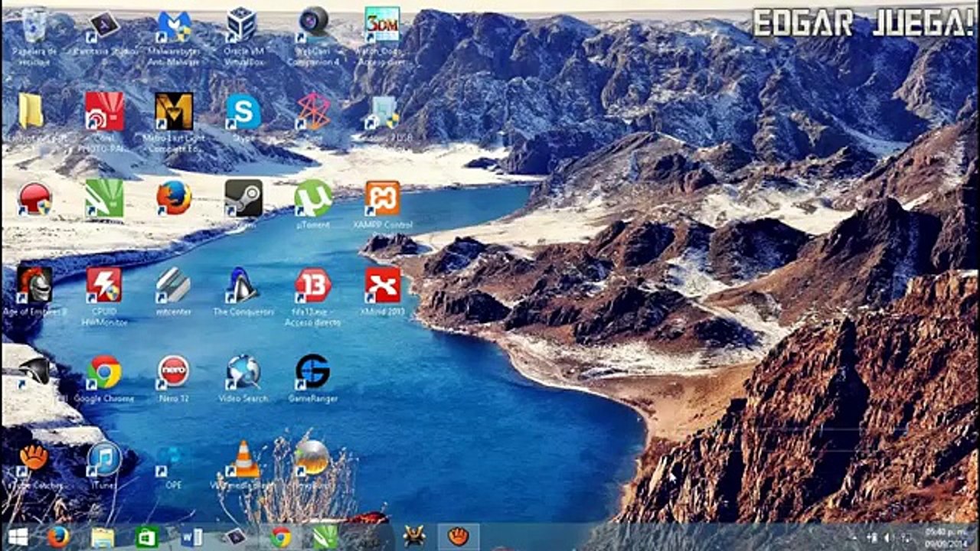Open Video Search shortcut
Viewport: 980px width, 551px height.
[243, 372]
